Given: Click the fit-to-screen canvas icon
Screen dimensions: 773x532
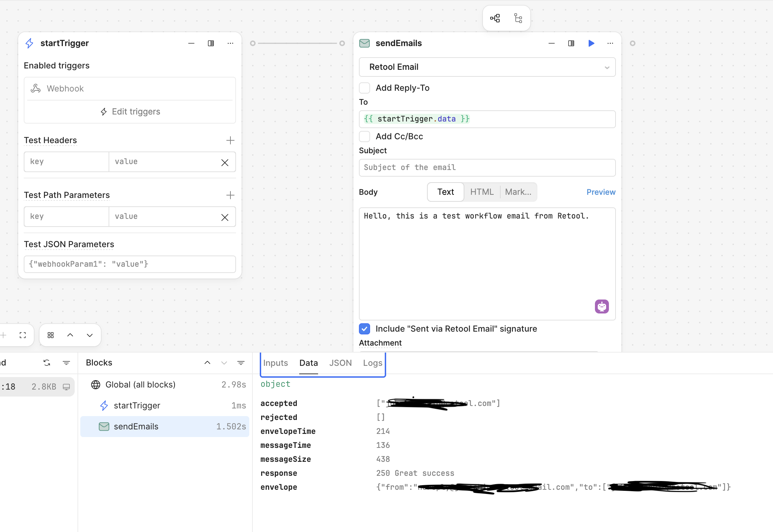Looking at the screenshot, I should click(x=23, y=335).
